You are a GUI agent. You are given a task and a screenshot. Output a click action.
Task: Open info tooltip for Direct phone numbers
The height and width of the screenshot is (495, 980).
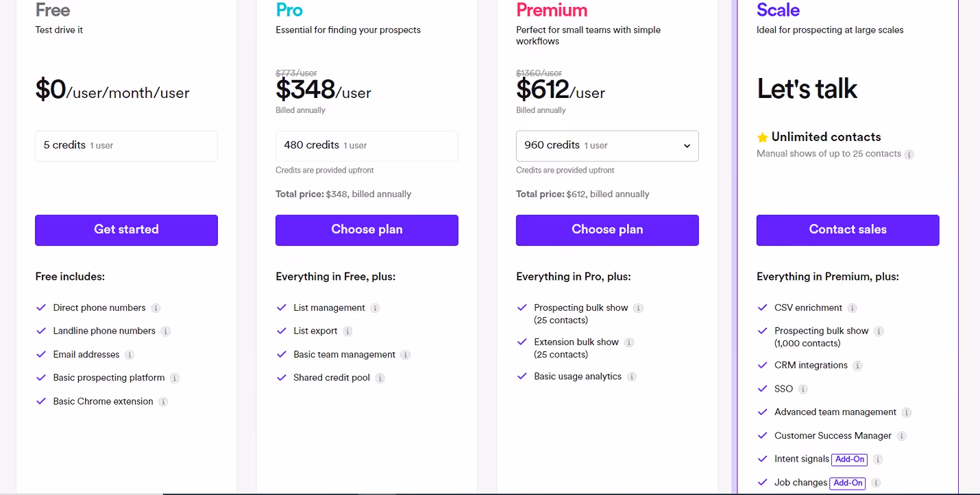pos(157,308)
